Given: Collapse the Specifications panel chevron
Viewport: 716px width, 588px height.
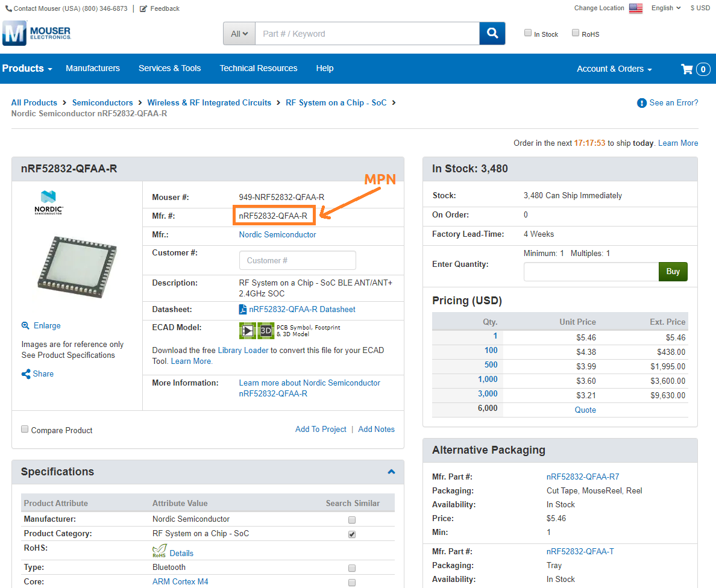Looking at the screenshot, I should (391, 472).
